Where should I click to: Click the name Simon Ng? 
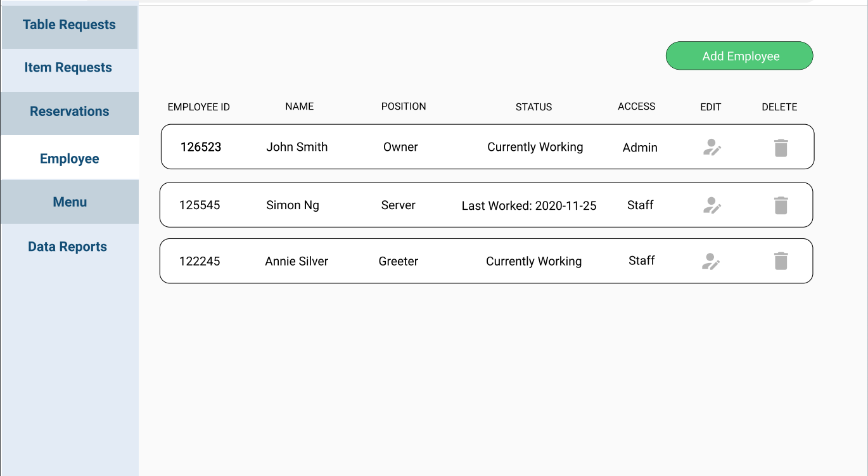click(293, 205)
